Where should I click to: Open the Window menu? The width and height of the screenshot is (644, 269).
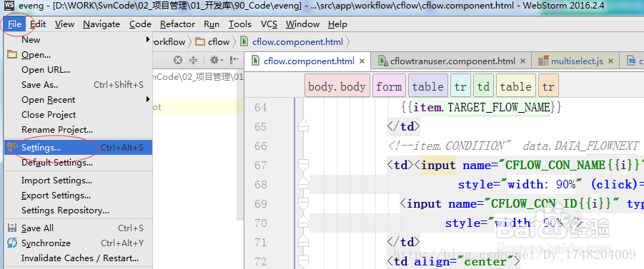302,24
